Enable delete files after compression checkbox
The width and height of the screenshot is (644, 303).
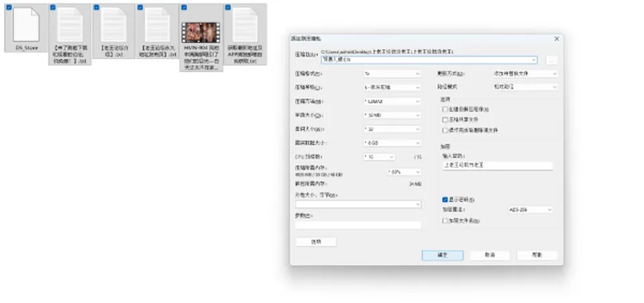click(x=445, y=130)
